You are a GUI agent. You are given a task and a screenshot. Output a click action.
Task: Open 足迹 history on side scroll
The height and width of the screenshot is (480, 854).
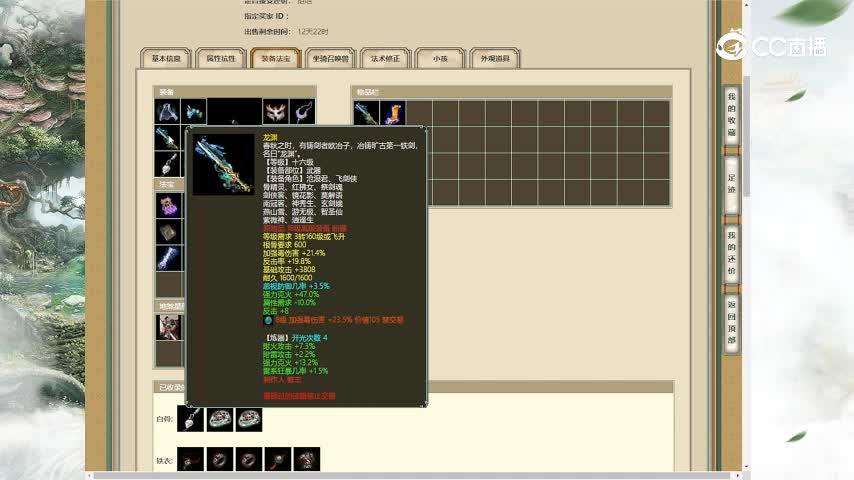(x=731, y=184)
